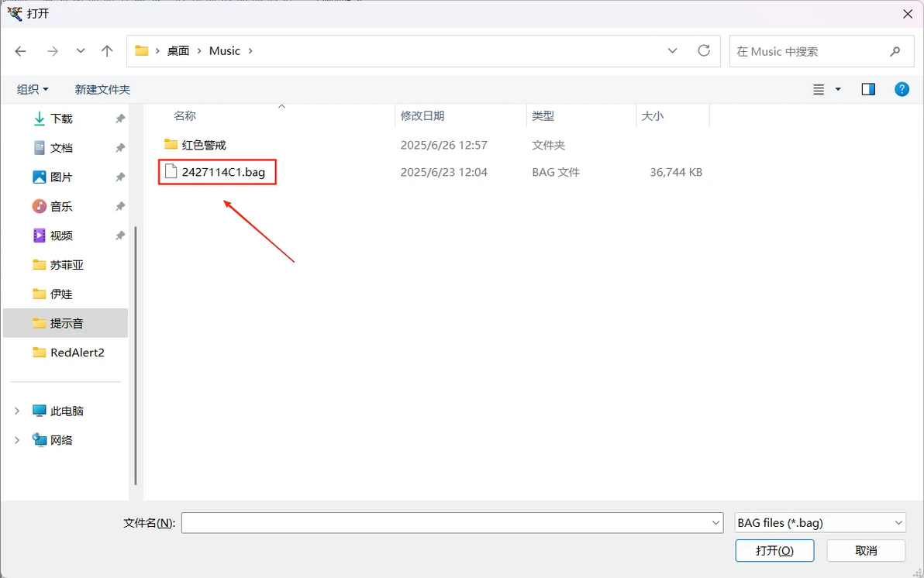Go back using the back arrow
Screen dimensions: 924x578
pos(21,51)
